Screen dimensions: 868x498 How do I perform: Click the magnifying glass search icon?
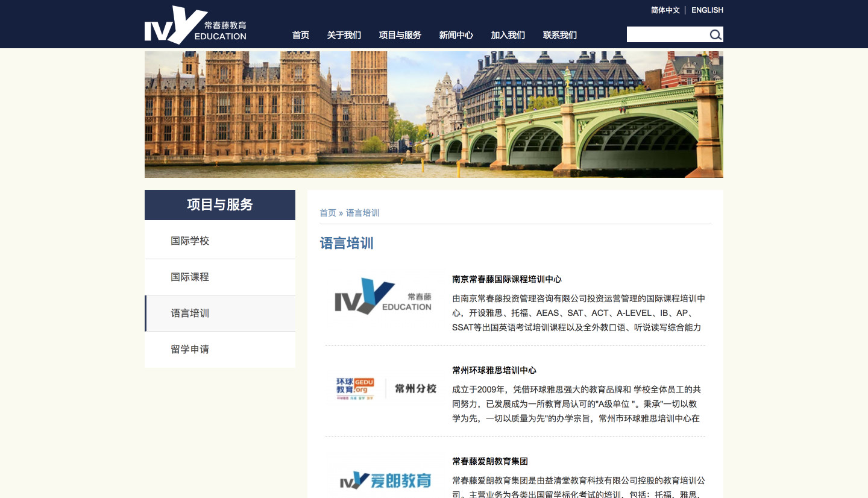715,35
